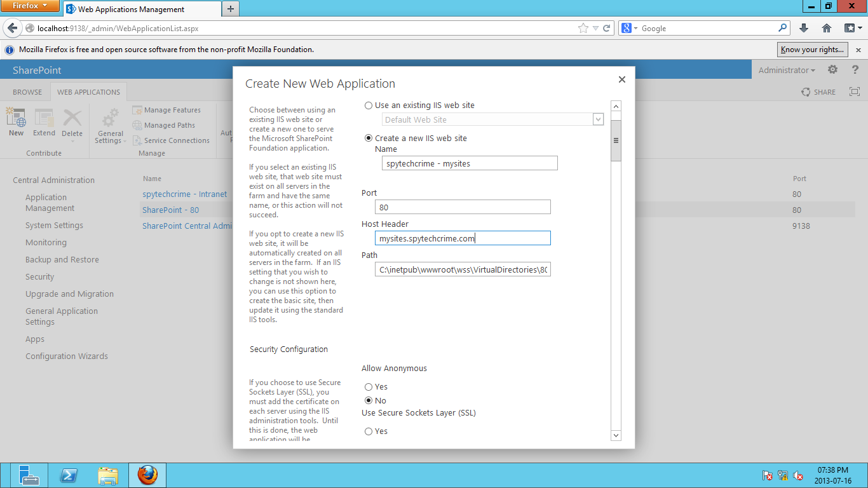
Task: Open the Security navigation link
Action: [x=39, y=277]
